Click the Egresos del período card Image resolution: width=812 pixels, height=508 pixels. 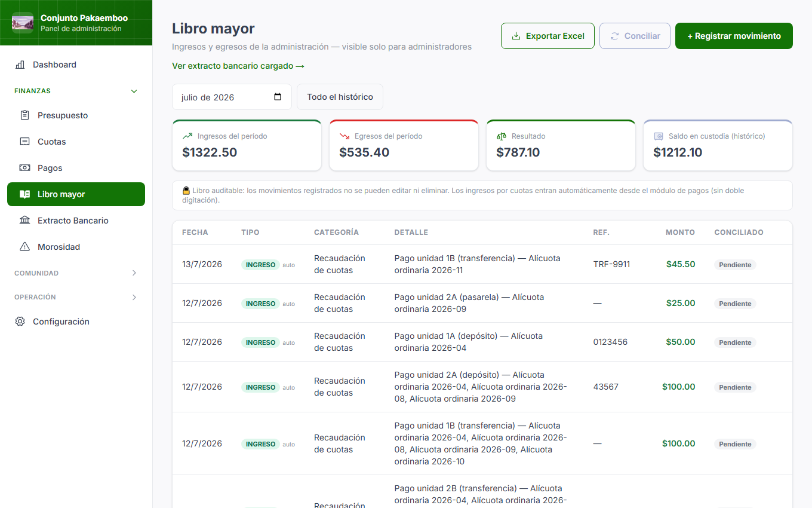404,145
